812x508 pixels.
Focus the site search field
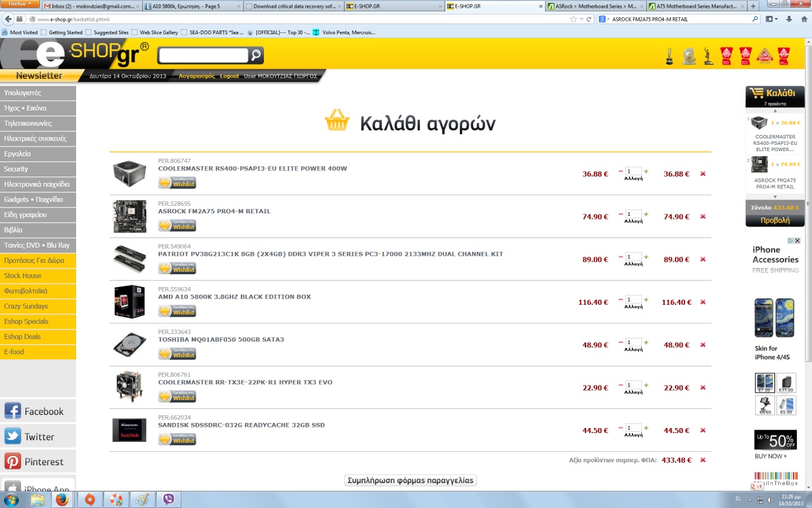(x=203, y=55)
